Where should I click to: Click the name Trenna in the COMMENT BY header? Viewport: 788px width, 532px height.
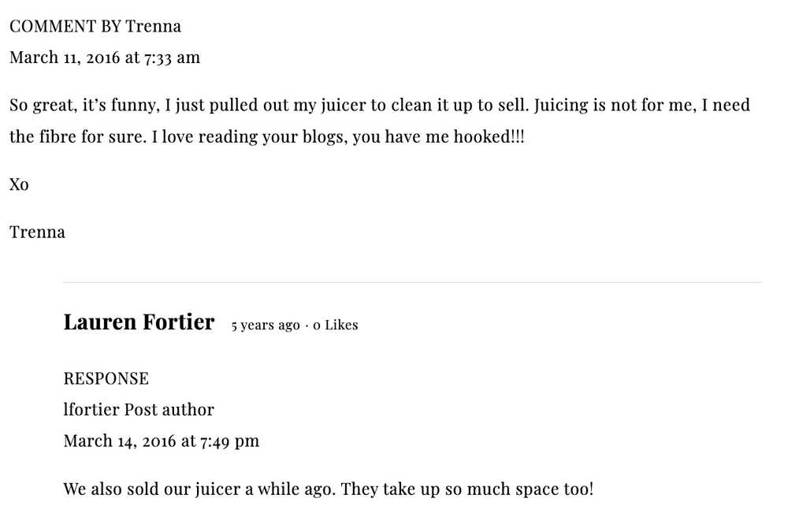(153, 26)
